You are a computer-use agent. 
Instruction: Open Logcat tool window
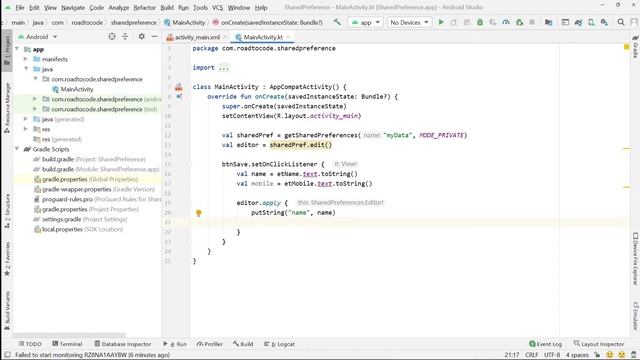tap(280, 344)
